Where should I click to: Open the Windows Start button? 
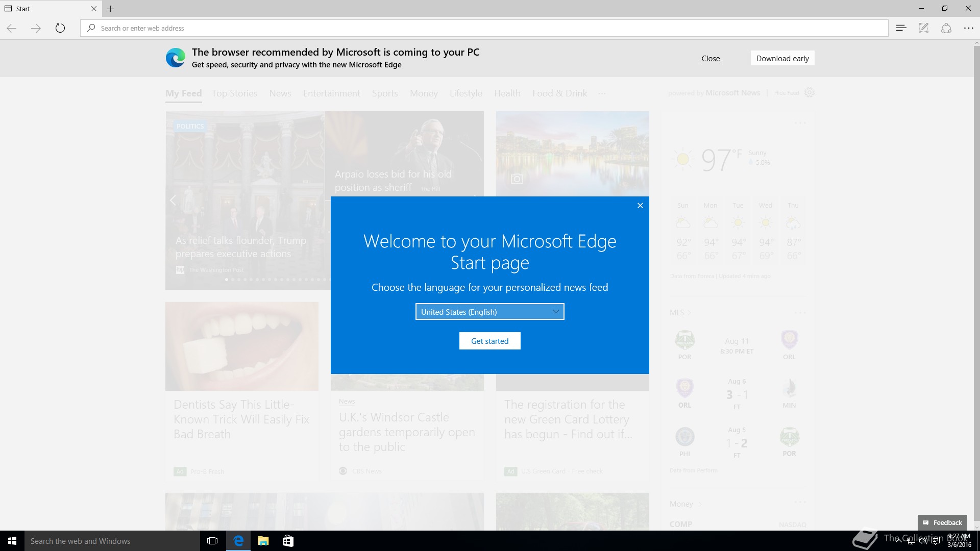click(x=12, y=541)
